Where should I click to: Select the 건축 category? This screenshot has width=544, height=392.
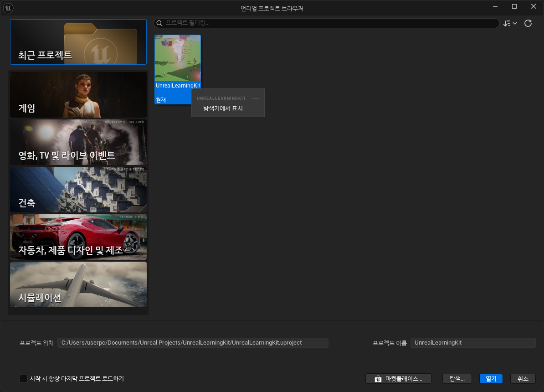(x=78, y=190)
